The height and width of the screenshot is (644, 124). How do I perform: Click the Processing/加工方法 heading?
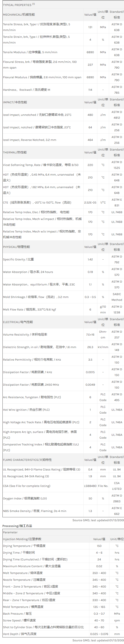click(x=17, y=526)
